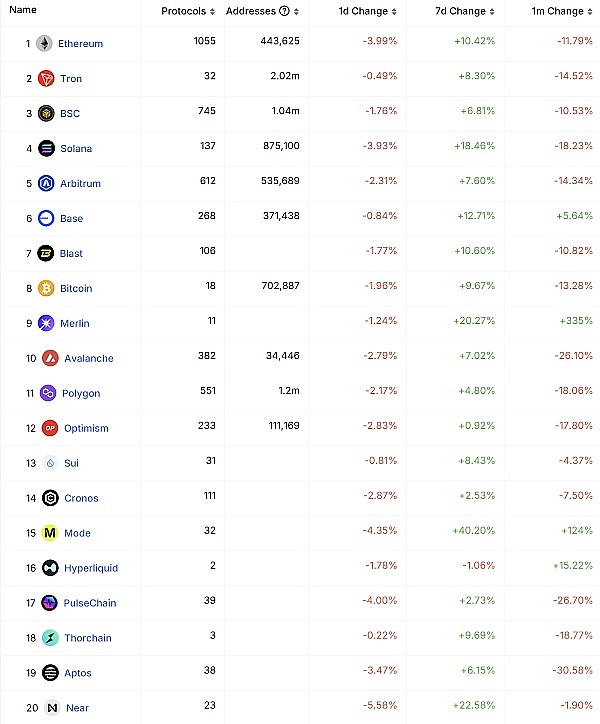This screenshot has width=600, height=724.
Task: Open the Merlin chain page
Action: [x=74, y=324]
